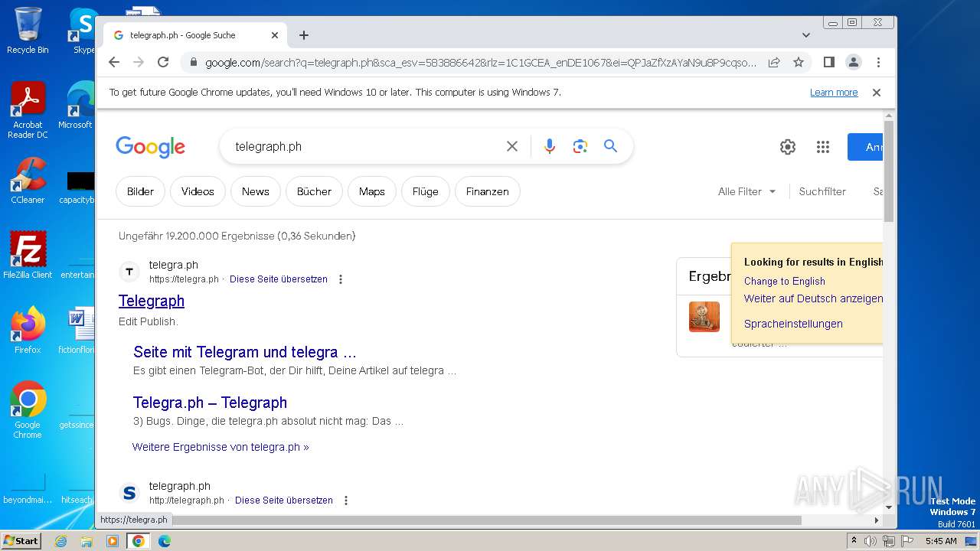Open Internet Explorer from the taskbar
The image size is (980, 551).
tap(60, 541)
